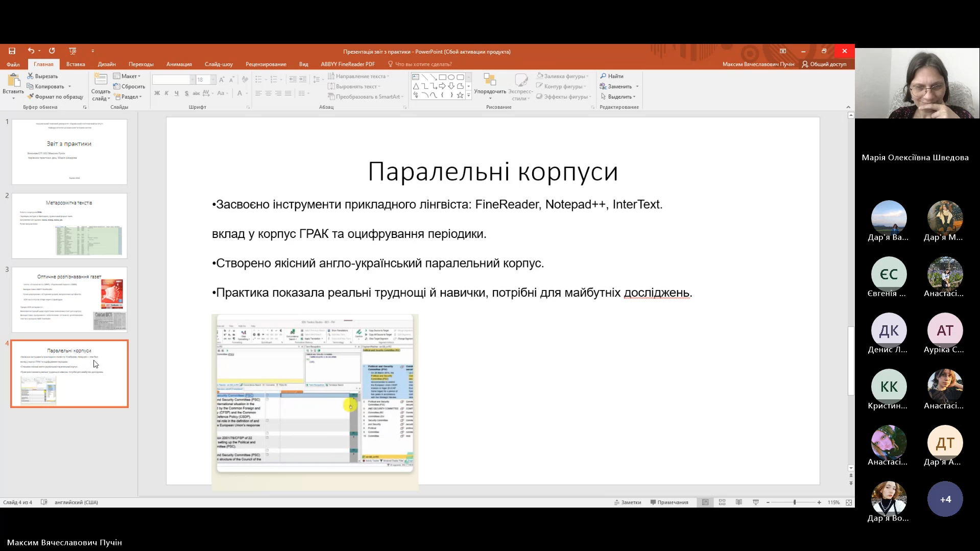Screen dimensions: 980x551
Task: Select slide 2 thumbnail Метарозмітка текстів
Action: pyautogui.click(x=69, y=226)
